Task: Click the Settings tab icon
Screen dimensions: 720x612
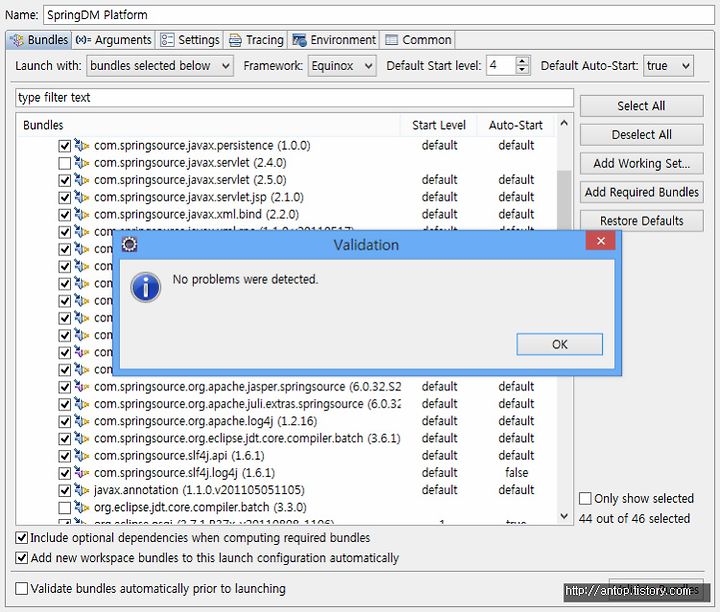Action: pyautogui.click(x=167, y=40)
